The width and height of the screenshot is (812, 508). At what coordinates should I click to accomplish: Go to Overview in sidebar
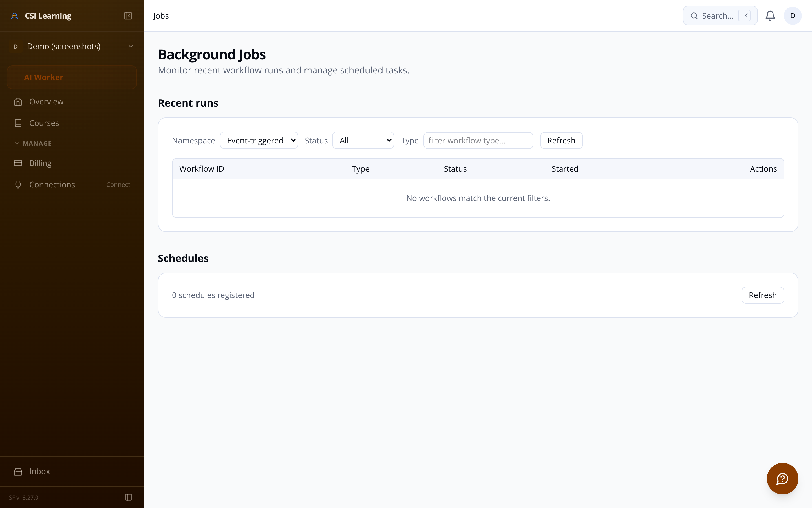point(72,102)
